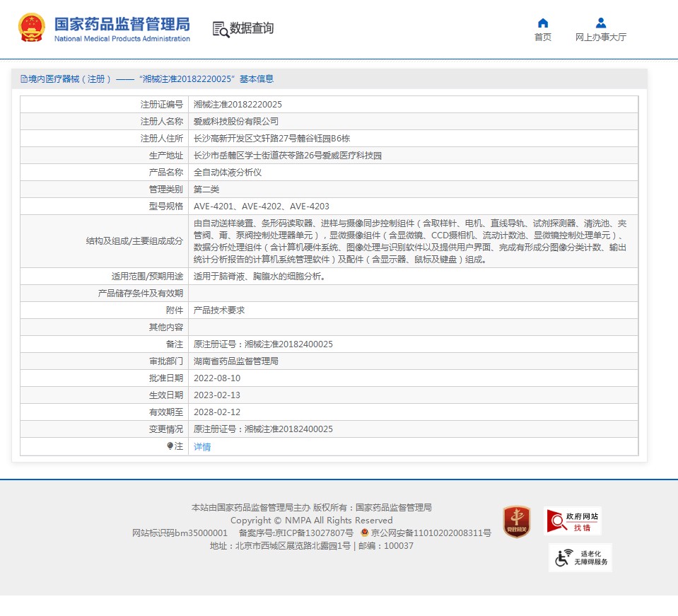678x616 pixels.
Task: Select registrant name 爱威科技股份有限公司
Action: click(x=235, y=122)
